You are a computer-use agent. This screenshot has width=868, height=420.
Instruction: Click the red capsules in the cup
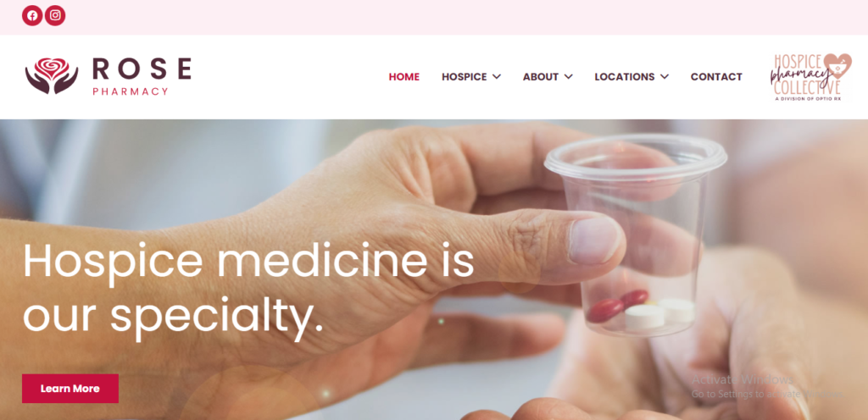click(617, 306)
